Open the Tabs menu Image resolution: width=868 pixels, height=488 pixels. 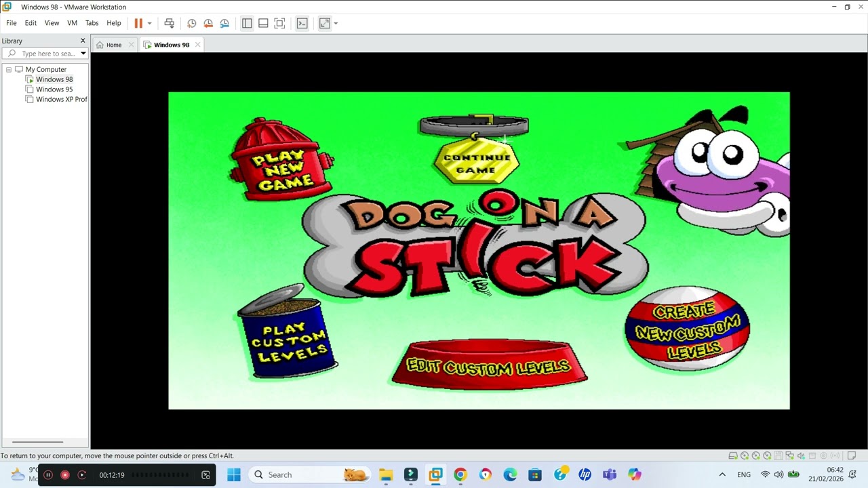point(92,23)
